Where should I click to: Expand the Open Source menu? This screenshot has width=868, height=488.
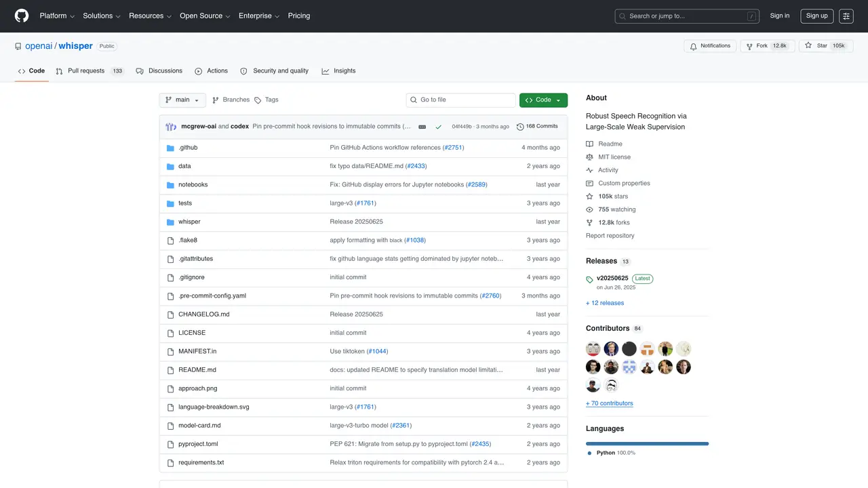click(x=205, y=16)
